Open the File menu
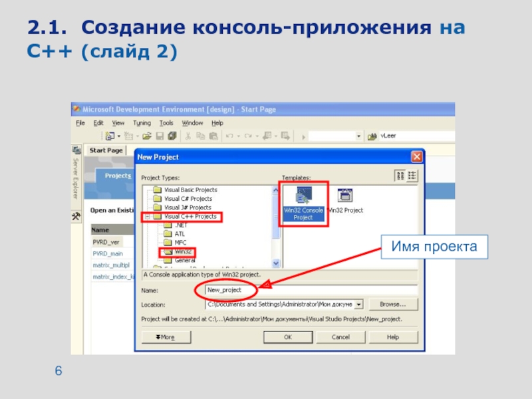 80,123
